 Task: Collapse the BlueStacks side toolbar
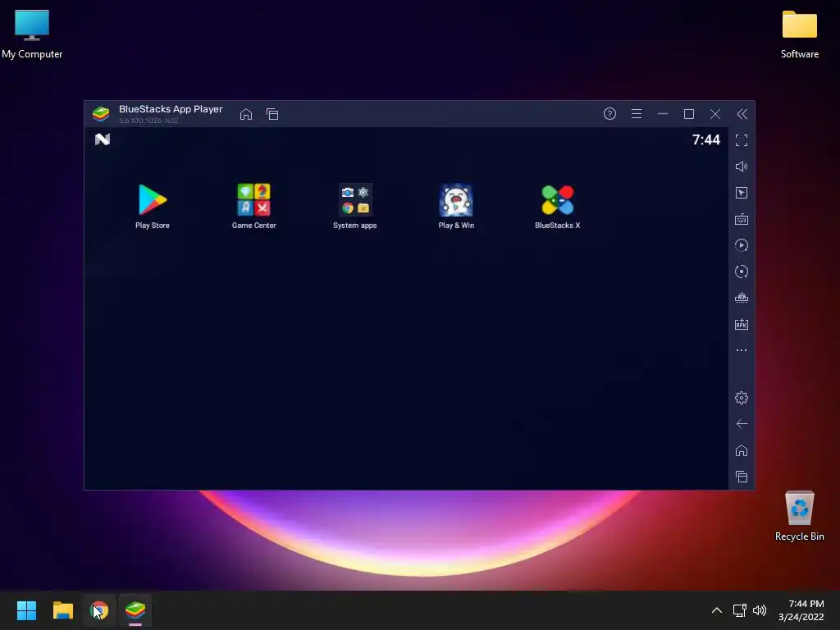click(x=742, y=113)
